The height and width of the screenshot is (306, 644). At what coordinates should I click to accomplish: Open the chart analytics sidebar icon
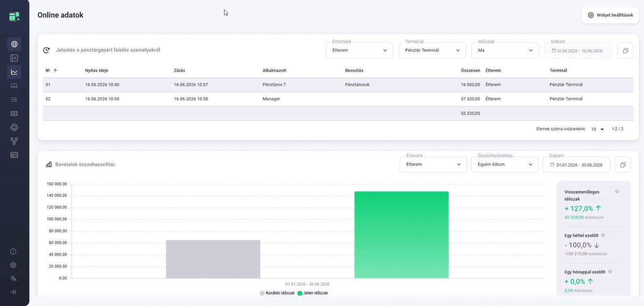14,72
